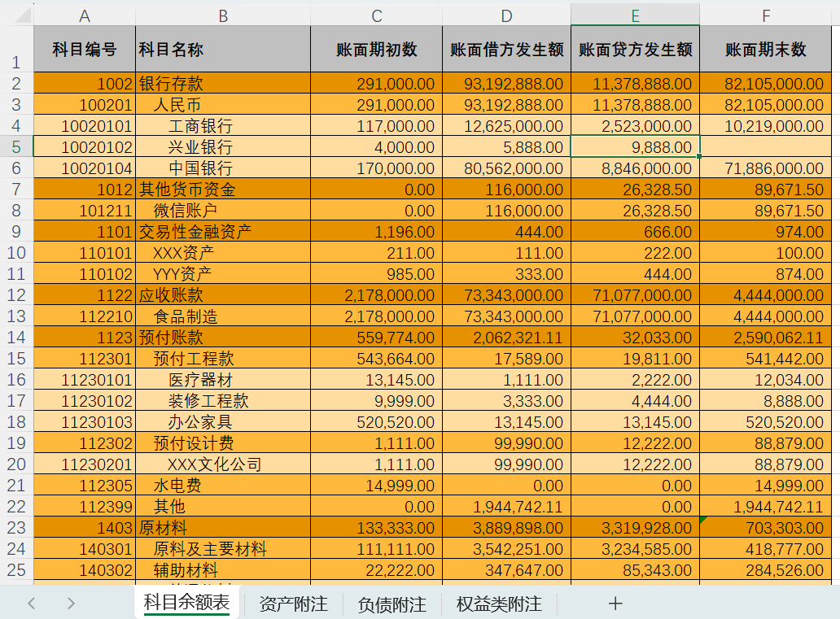Image resolution: width=840 pixels, height=619 pixels.
Task: Select the 交易性金融资产 cell
Action: pyautogui.click(x=223, y=231)
